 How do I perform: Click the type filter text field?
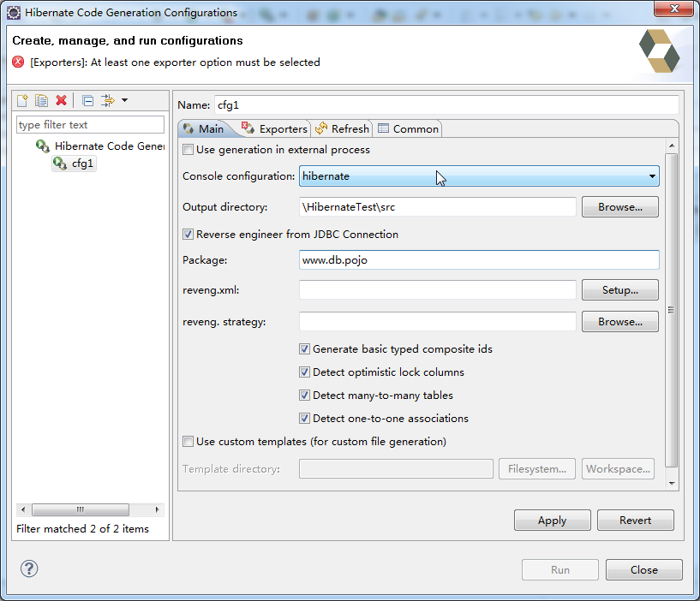[90, 124]
